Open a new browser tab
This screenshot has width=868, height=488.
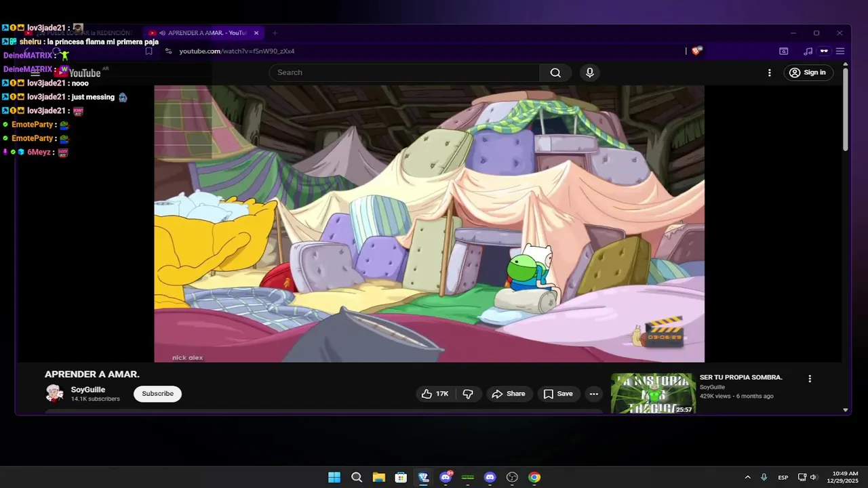tap(275, 33)
